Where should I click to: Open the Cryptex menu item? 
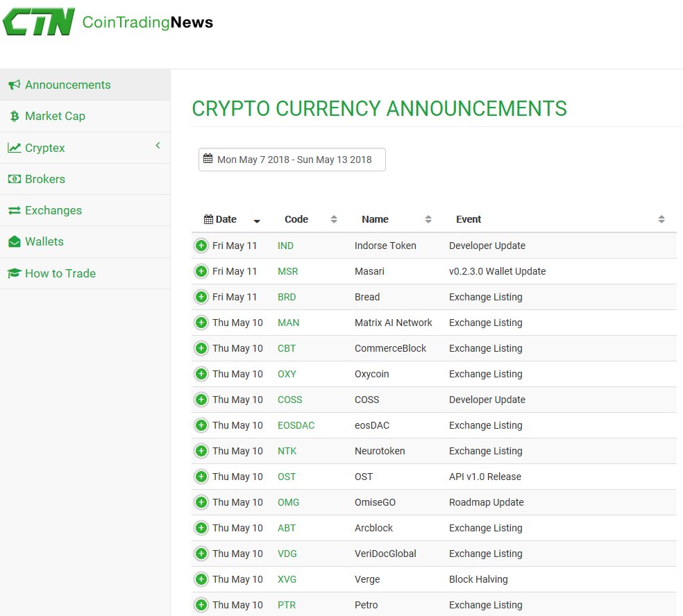pyautogui.click(x=85, y=148)
